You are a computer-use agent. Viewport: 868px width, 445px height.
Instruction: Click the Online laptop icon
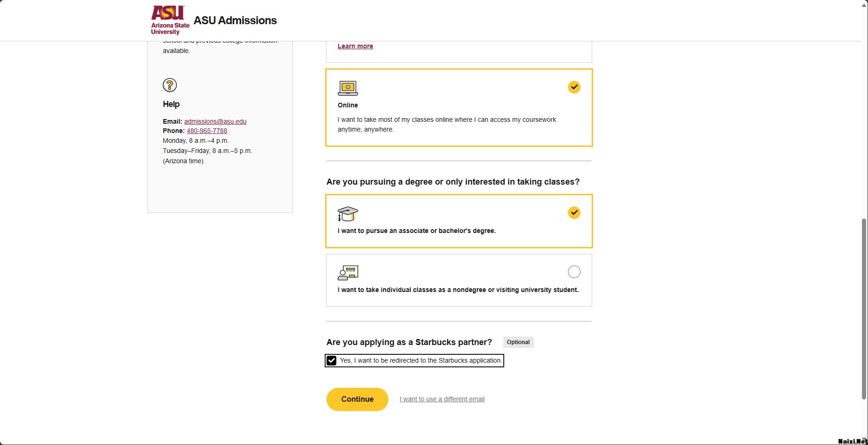pos(347,88)
